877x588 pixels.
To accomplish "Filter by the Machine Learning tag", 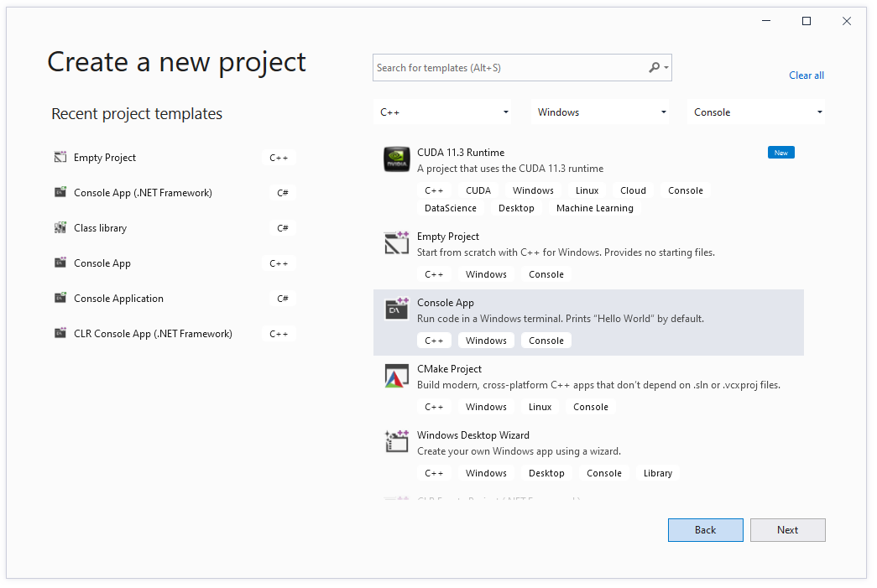I will (x=594, y=207).
